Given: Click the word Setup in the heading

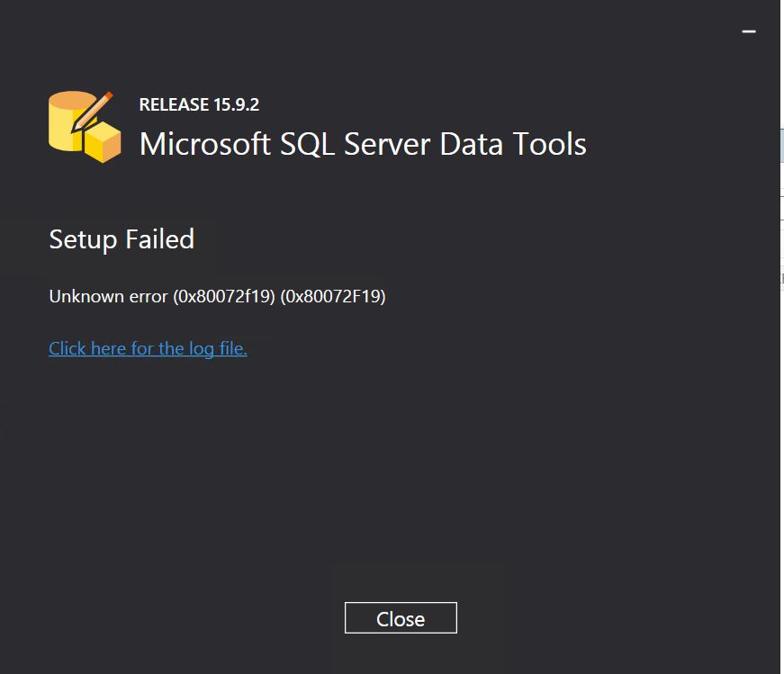Looking at the screenshot, I should click(84, 239).
